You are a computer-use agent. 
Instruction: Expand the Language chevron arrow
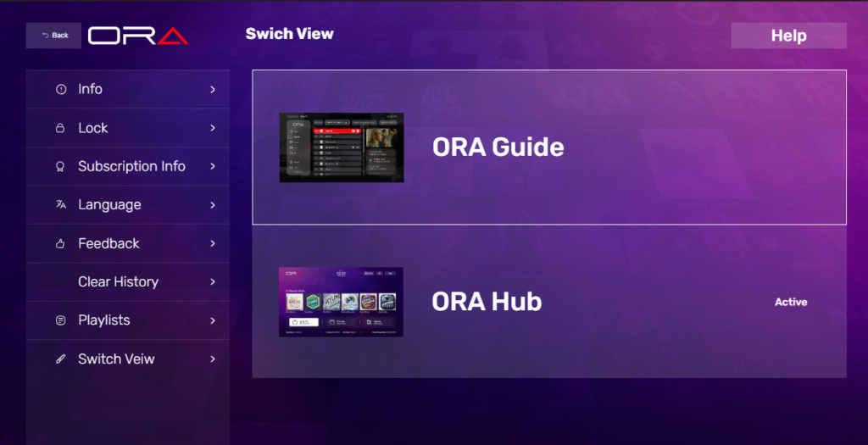coord(213,205)
